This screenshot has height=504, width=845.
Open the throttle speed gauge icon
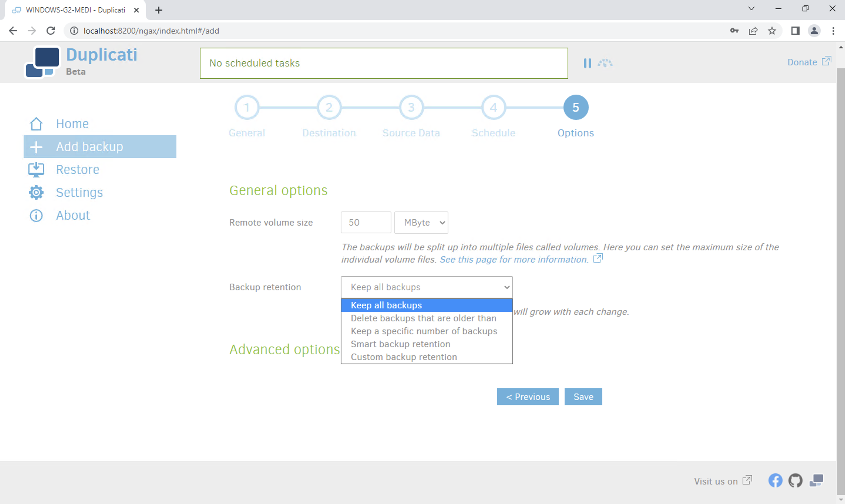pos(605,63)
